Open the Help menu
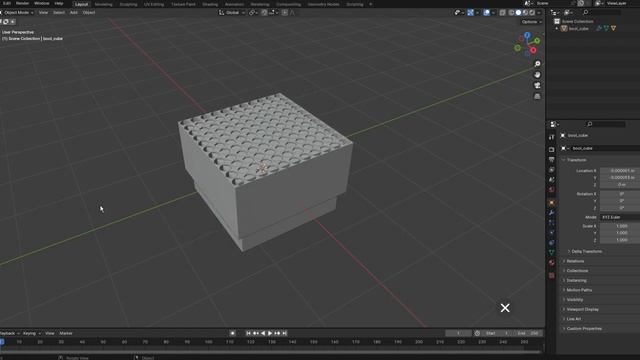This screenshot has width=640, height=360. tap(59, 3)
